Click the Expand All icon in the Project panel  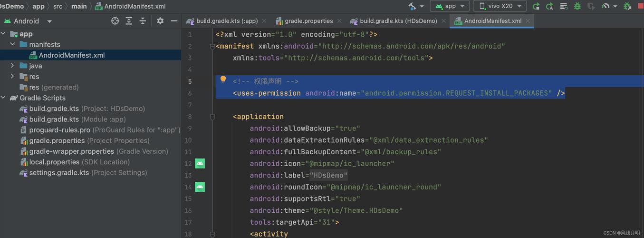(129, 21)
